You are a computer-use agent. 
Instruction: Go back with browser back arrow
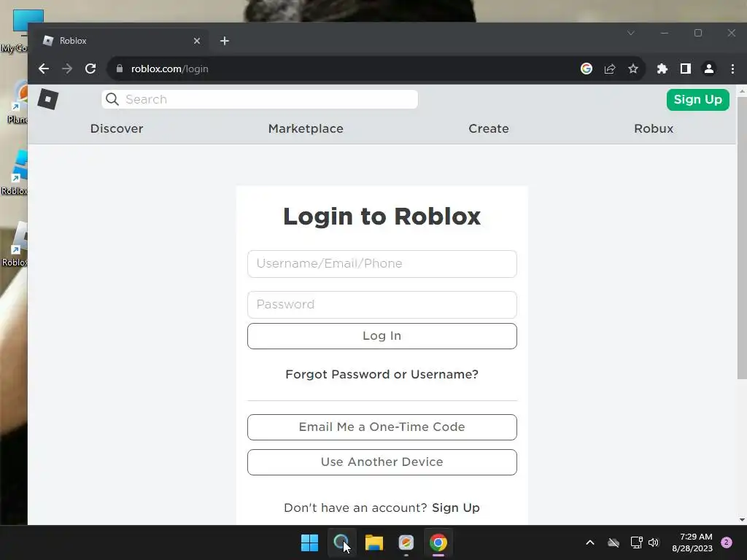pos(44,69)
